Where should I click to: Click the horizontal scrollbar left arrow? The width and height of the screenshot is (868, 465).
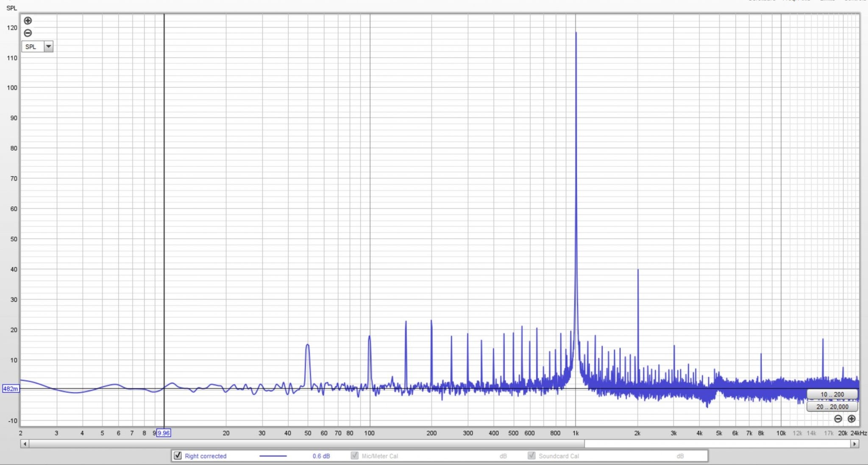pos(25,444)
